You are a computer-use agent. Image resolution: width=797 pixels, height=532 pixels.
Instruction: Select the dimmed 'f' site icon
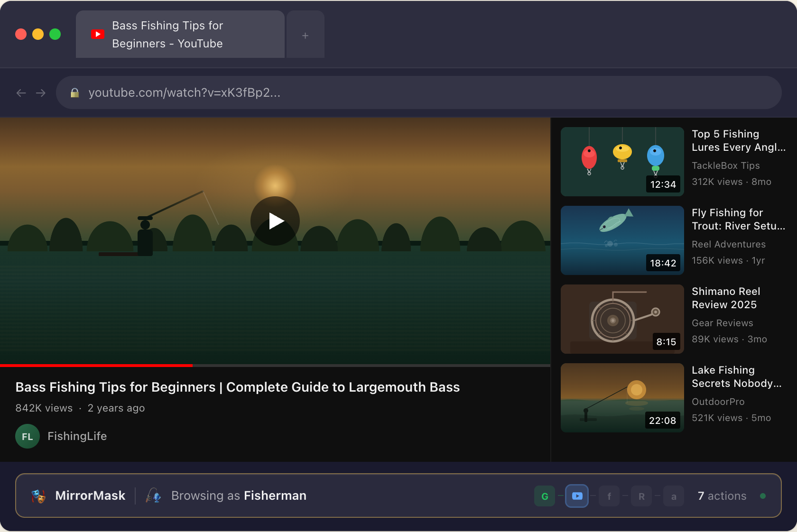tap(609, 496)
